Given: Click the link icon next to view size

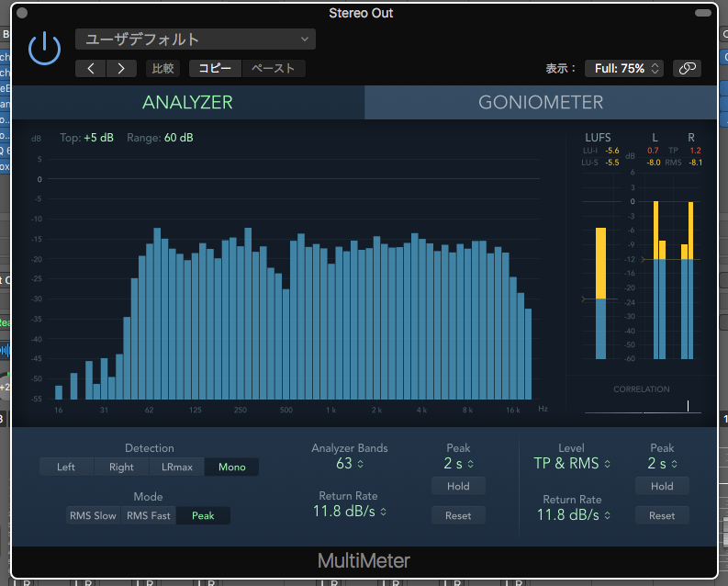Looking at the screenshot, I should (x=687, y=68).
